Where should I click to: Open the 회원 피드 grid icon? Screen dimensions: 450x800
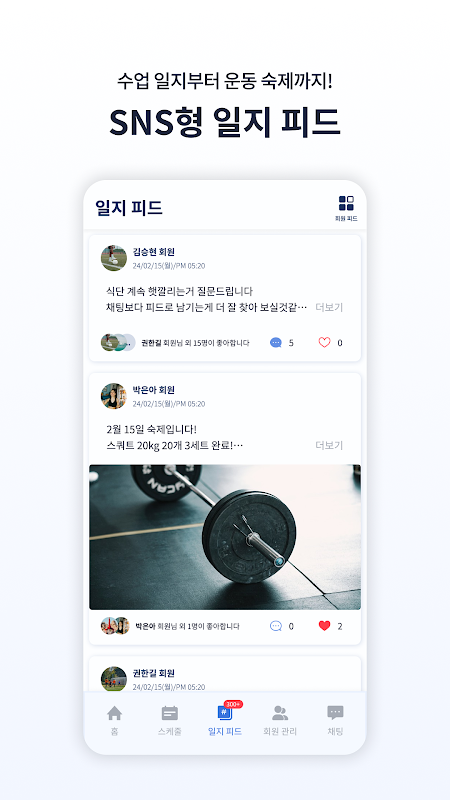pyautogui.click(x=346, y=203)
